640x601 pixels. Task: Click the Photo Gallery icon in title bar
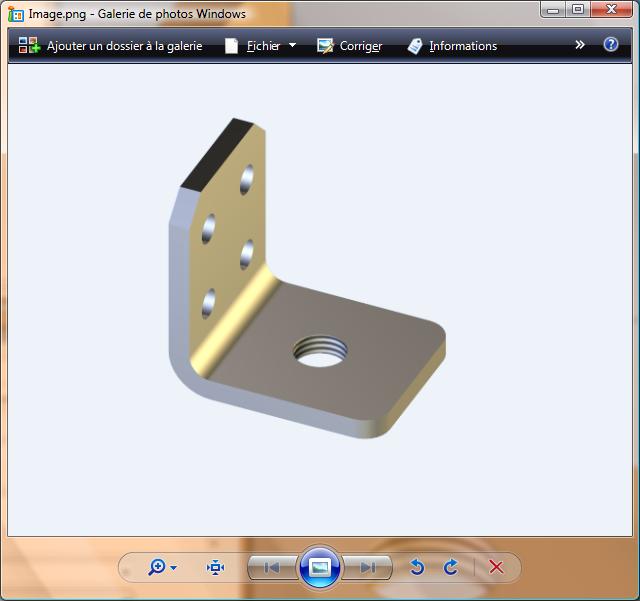pyautogui.click(x=16, y=14)
